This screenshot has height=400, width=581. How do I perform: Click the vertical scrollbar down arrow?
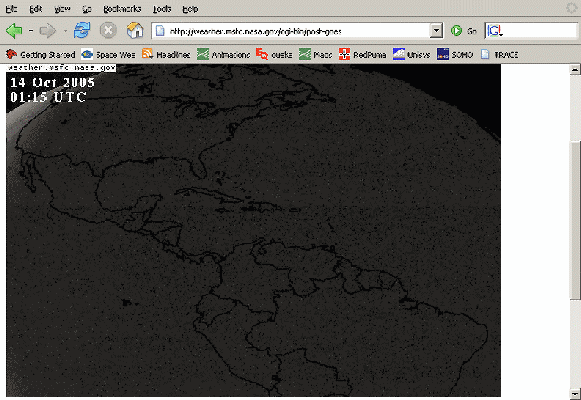(575, 393)
